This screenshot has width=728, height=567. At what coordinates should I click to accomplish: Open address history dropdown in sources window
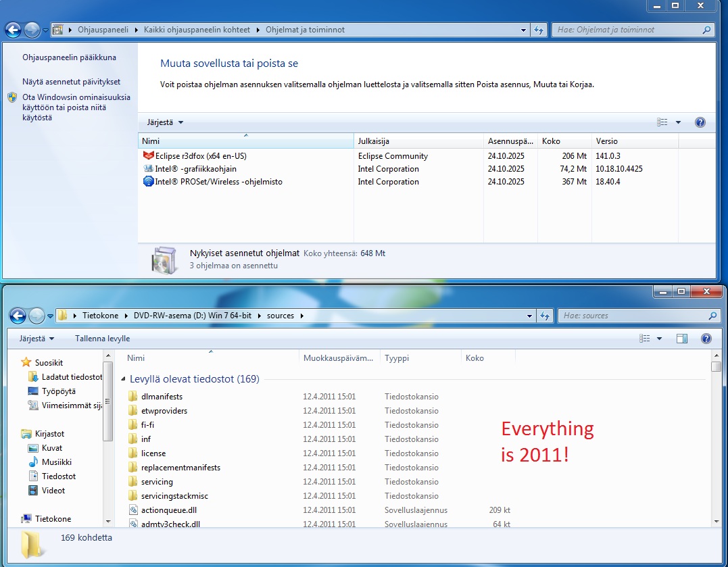point(529,316)
